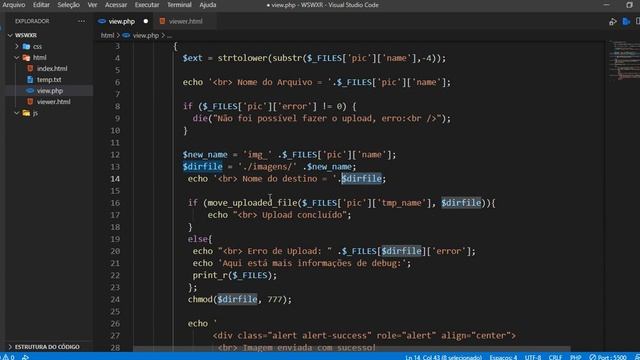
Task: Open the Seleção menu
Action: coord(68,5)
